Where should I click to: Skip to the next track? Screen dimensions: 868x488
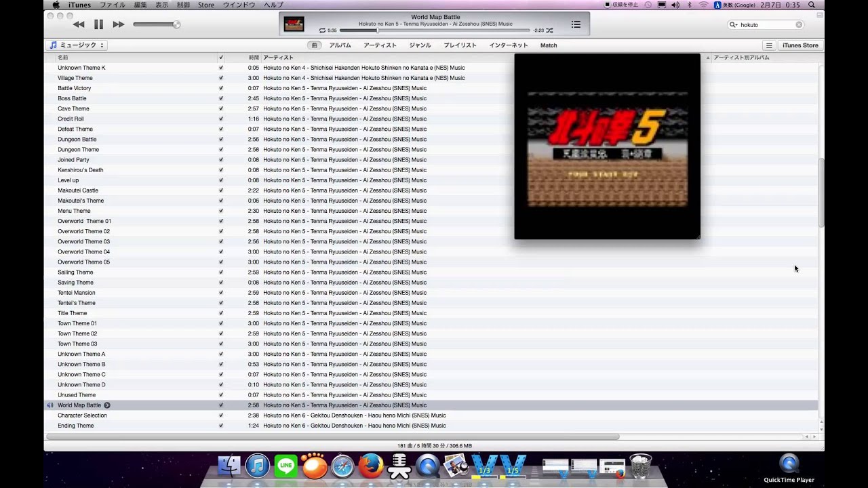pos(119,24)
